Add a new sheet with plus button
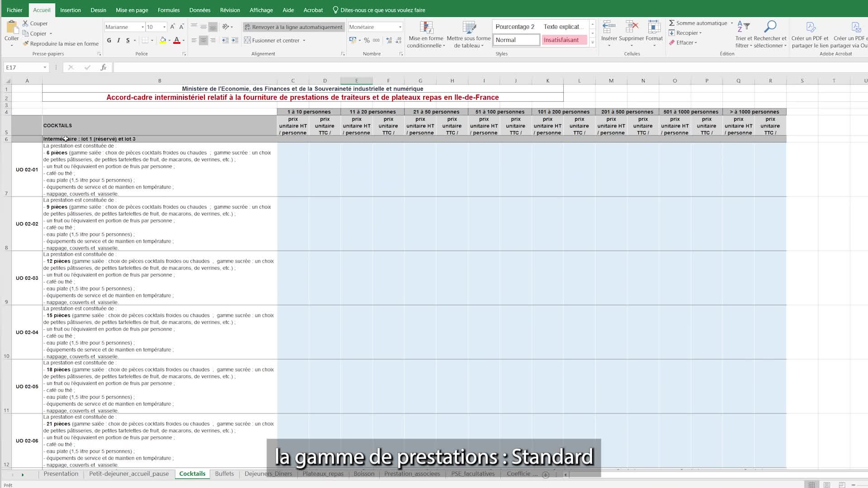 (x=546, y=474)
